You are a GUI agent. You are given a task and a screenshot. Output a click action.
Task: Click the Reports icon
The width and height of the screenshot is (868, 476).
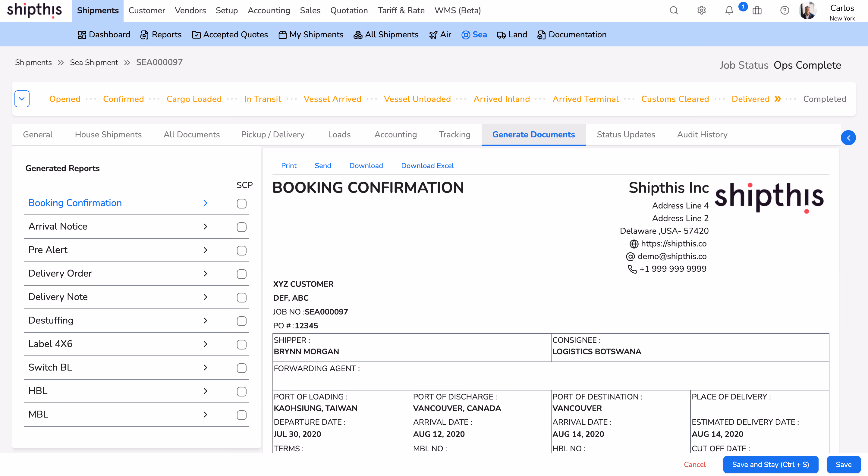(x=144, y=35)
